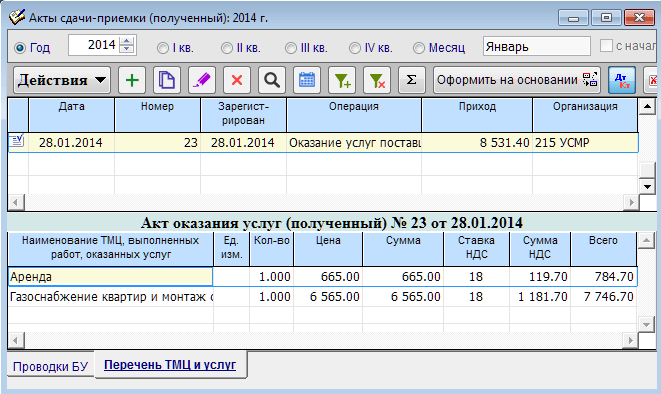This screenshot has height=394, width=661.
Task: Click the year 2014 input field
Action: [95, 45]
